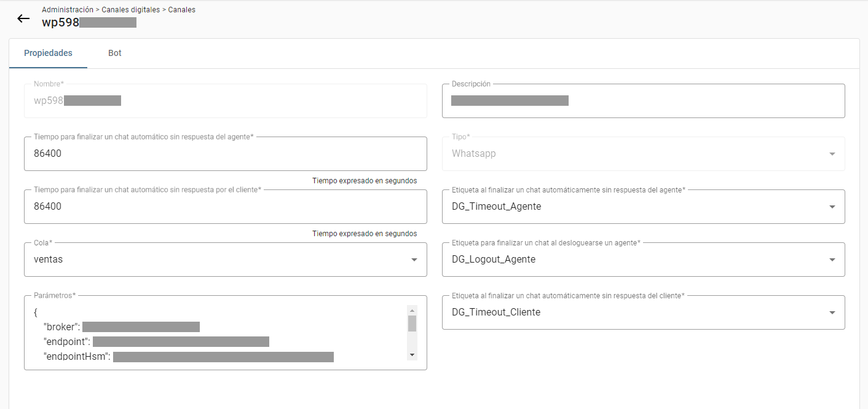868x409 pixels.
Task: Click the Parámetros scrollbar down arrow
Action: 412,355
